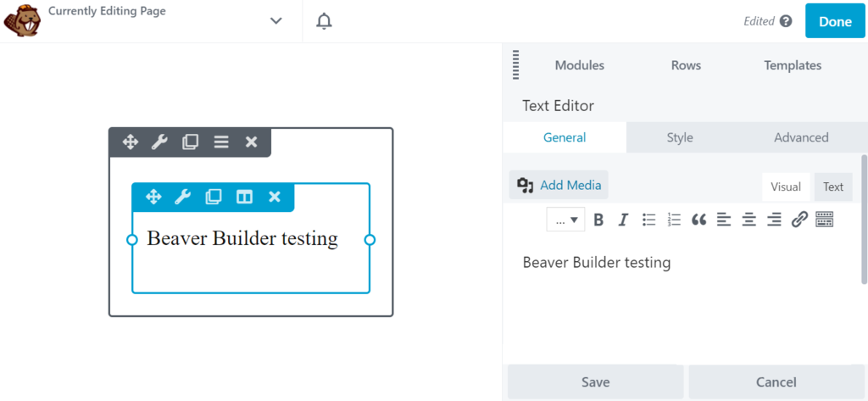Click the left column resize handle
This screenshot has width=868, height=401.
131,240
